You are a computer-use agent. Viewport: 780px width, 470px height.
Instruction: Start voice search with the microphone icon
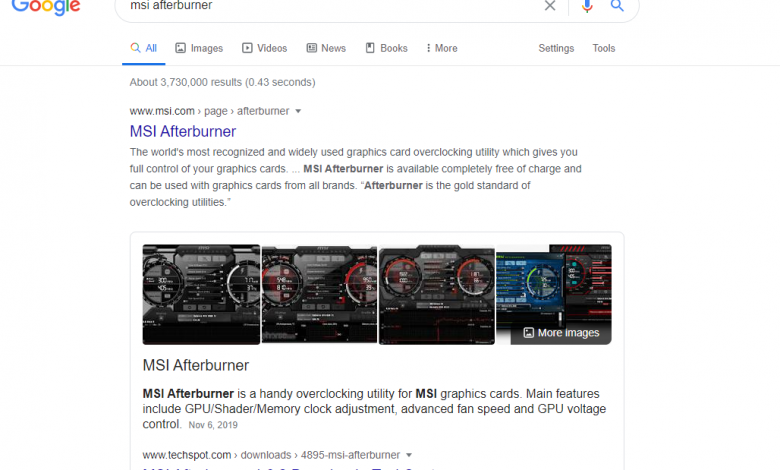[x=587, y=6]
